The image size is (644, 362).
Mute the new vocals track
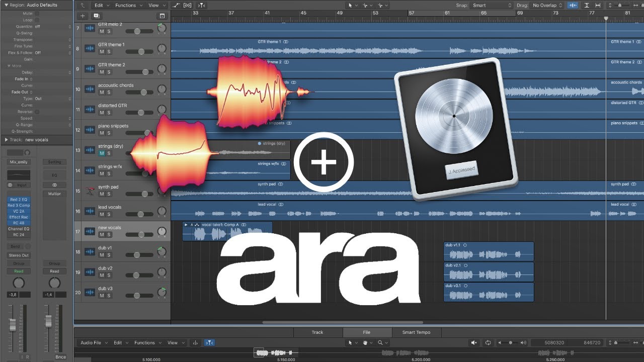tap(102, 235)
